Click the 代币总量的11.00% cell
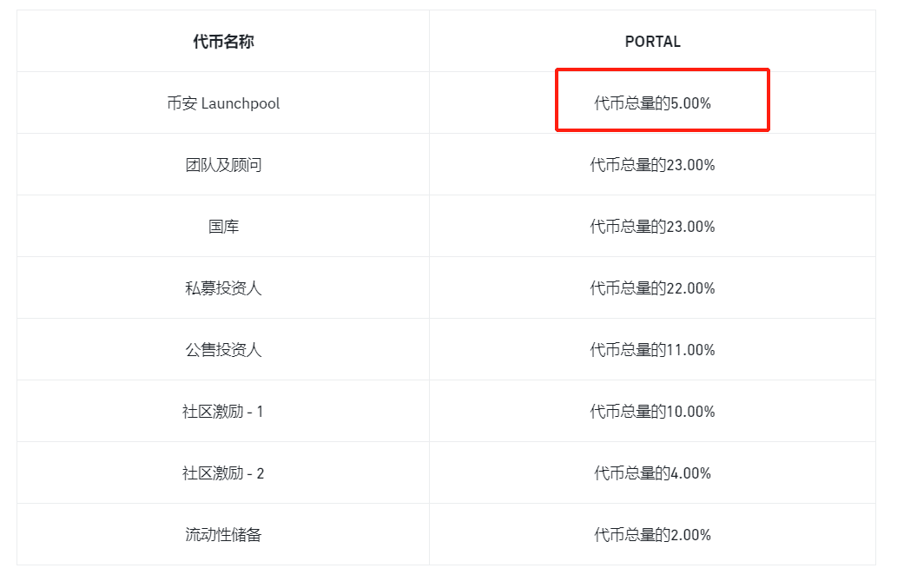This screenshot has width=904, height=588. tap(652, 350)
